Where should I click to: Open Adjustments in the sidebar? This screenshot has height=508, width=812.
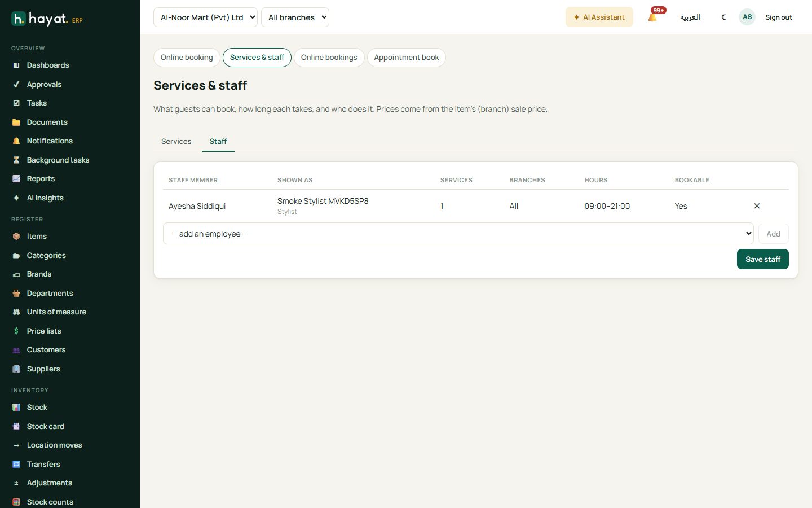(50, 483)
